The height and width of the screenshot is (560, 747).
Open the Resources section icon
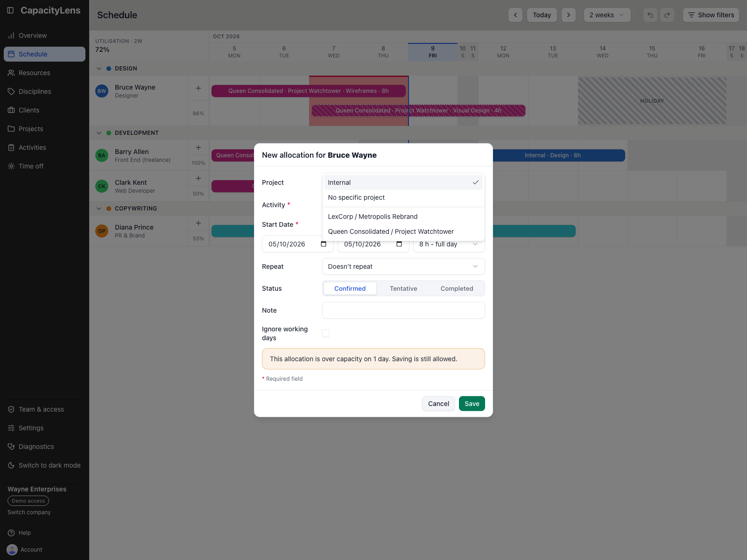[x=11, y=73]
